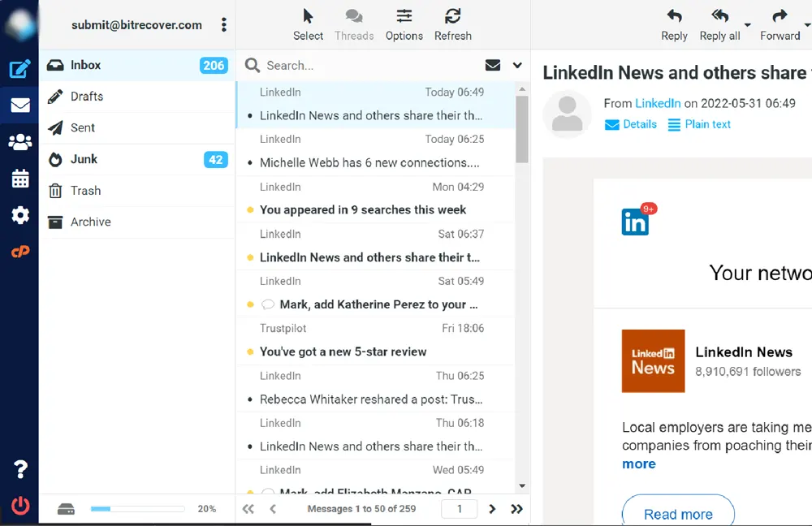Toggle the unread dot on 9 searches email

pos(250,209)
